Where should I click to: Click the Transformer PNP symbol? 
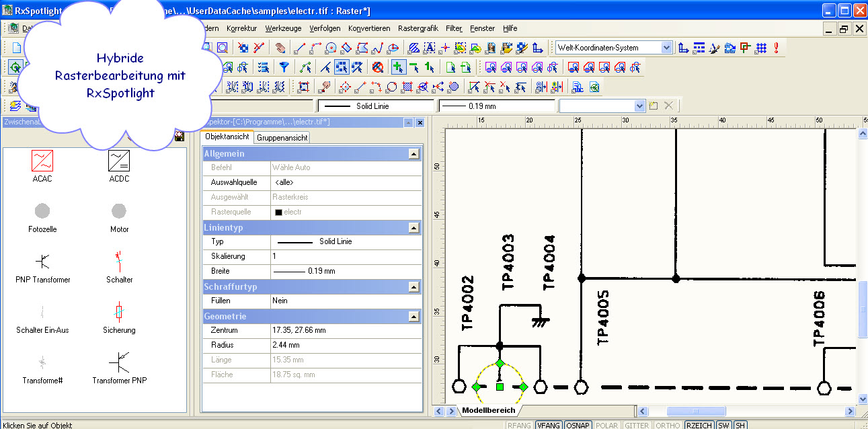(x=119, y=363)
